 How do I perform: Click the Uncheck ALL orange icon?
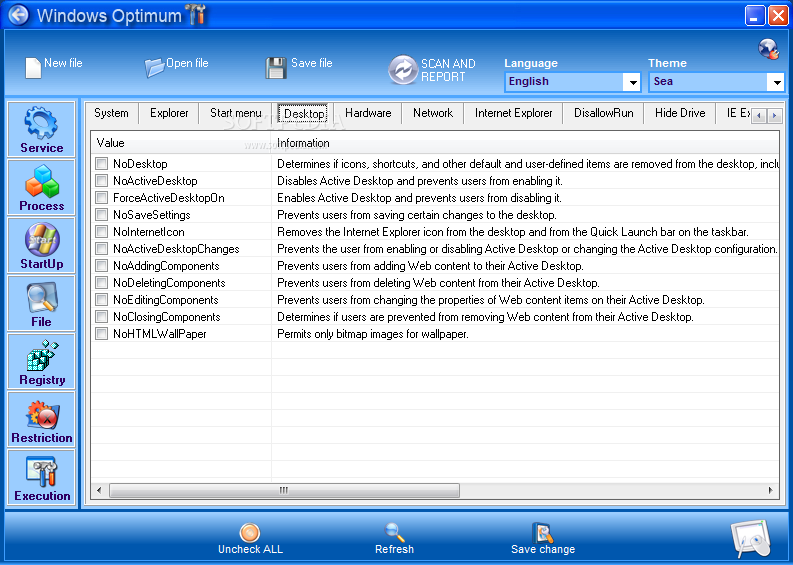point(250,532)
